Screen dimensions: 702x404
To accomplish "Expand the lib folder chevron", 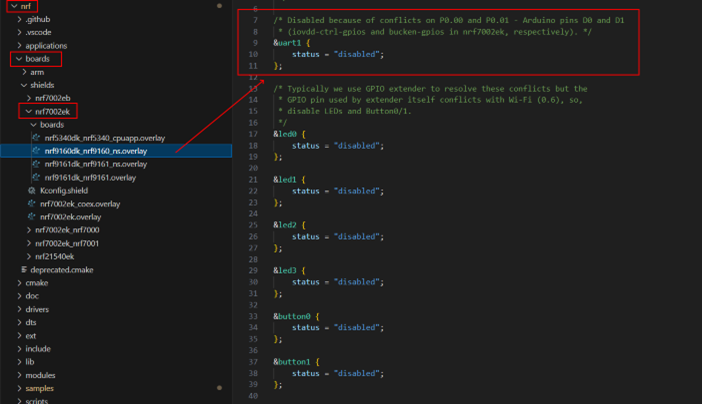I will (19, 361).
